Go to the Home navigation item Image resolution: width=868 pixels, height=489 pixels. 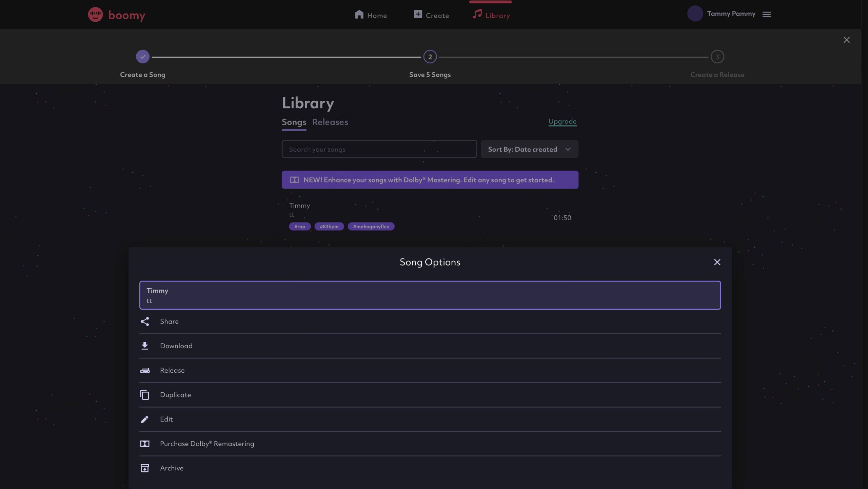click(371, 15)
